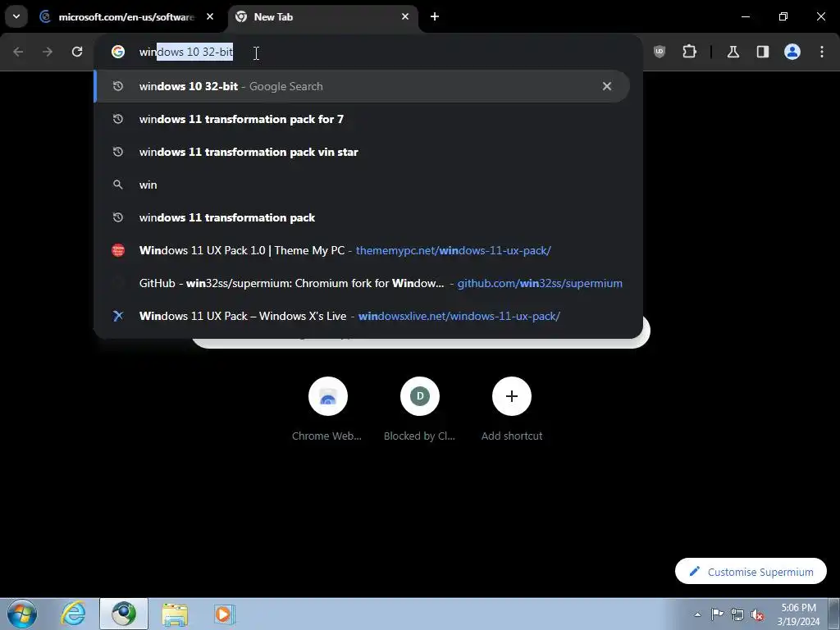Screen dimensions: 840x630
Task: Remove the 'windows 10 32-bit' suggestion
Action: pyautogui.click(x=607, y=86)
